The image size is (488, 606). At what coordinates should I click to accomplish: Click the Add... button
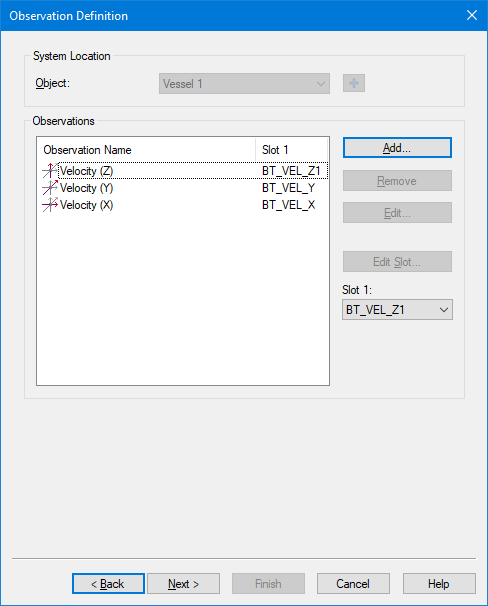[397, 148]
